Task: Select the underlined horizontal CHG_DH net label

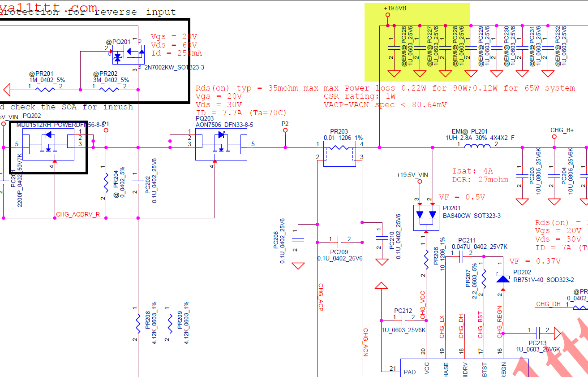Action: coord(549,304)
